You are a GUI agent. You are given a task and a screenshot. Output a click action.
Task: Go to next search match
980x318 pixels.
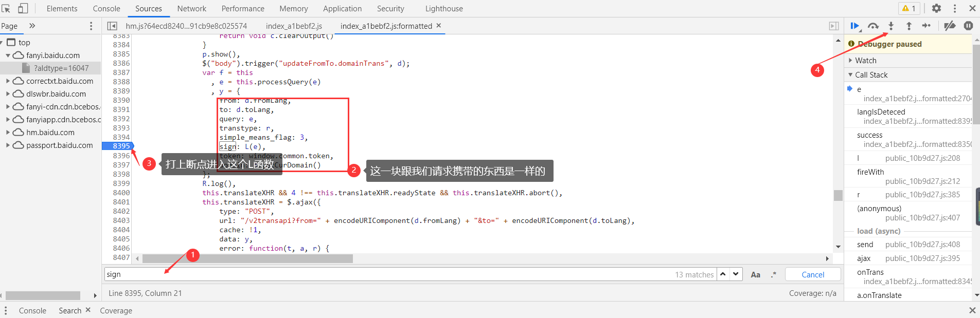(736, 274)
